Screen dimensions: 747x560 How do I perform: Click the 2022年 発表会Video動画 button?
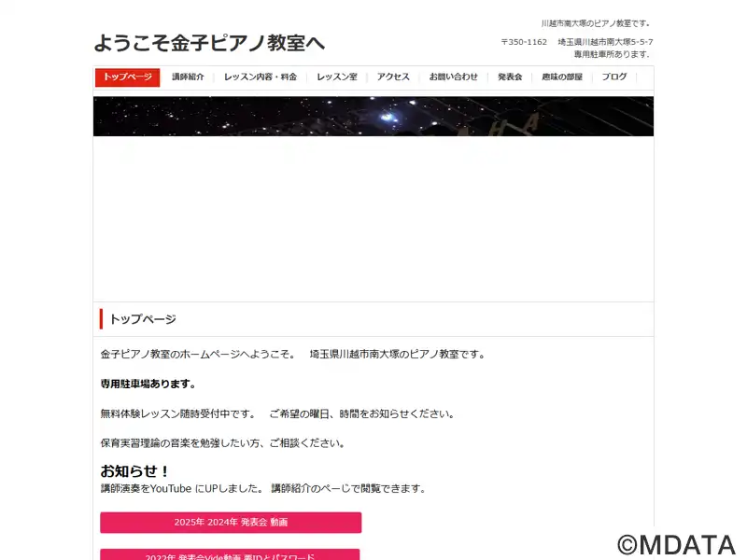coord(230,554)
